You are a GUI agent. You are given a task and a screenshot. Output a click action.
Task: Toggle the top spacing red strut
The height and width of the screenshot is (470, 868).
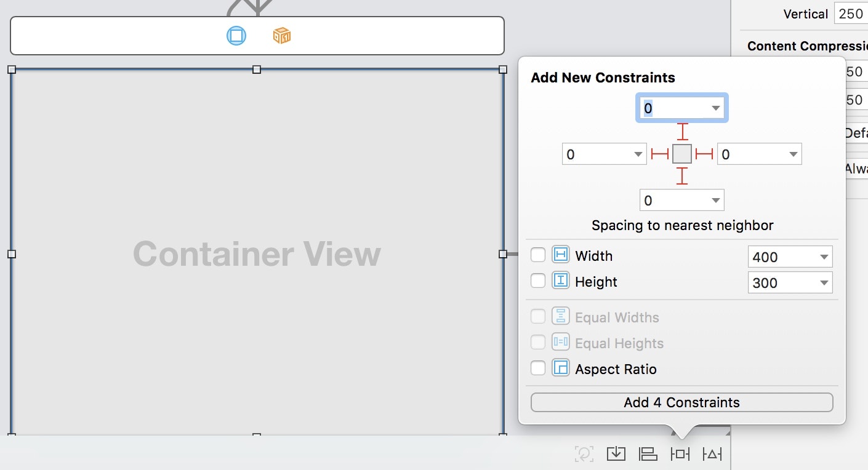click(682, 132)
